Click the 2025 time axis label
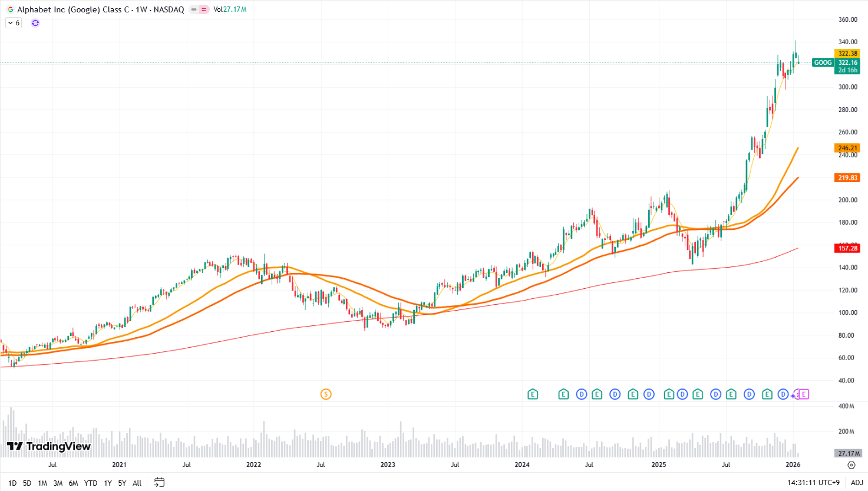The height and width of the screenshot is (491, 868). point(659,464)
